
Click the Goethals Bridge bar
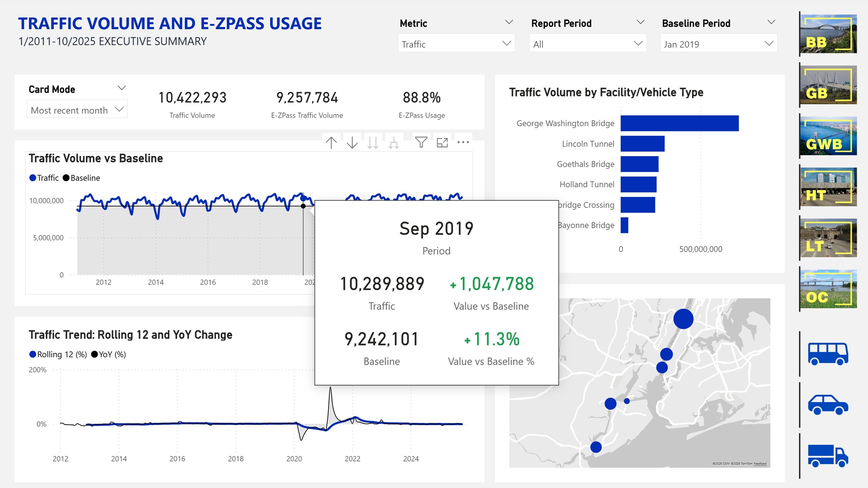pyautogui.click(x=639, y=164)
